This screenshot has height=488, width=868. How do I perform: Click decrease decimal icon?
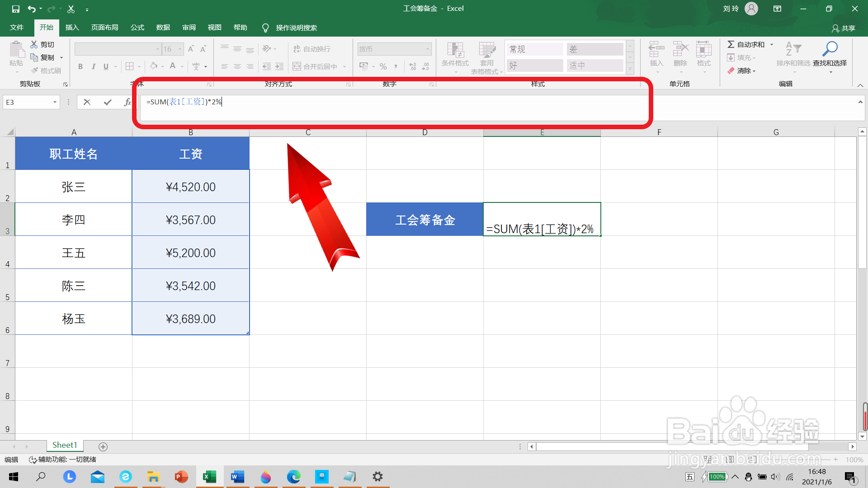pyautogui.click(x=425, y=66)
